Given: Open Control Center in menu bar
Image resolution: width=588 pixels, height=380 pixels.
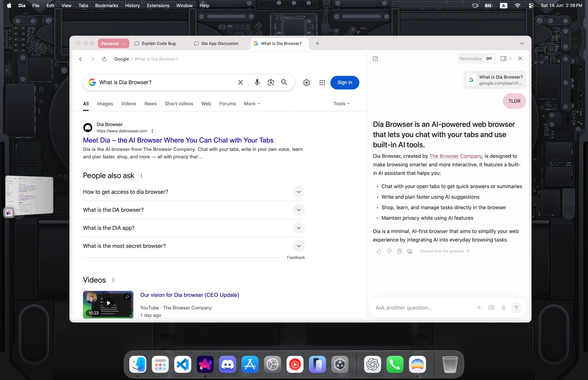Looking at the screenshot, I should tap(531, 5).
